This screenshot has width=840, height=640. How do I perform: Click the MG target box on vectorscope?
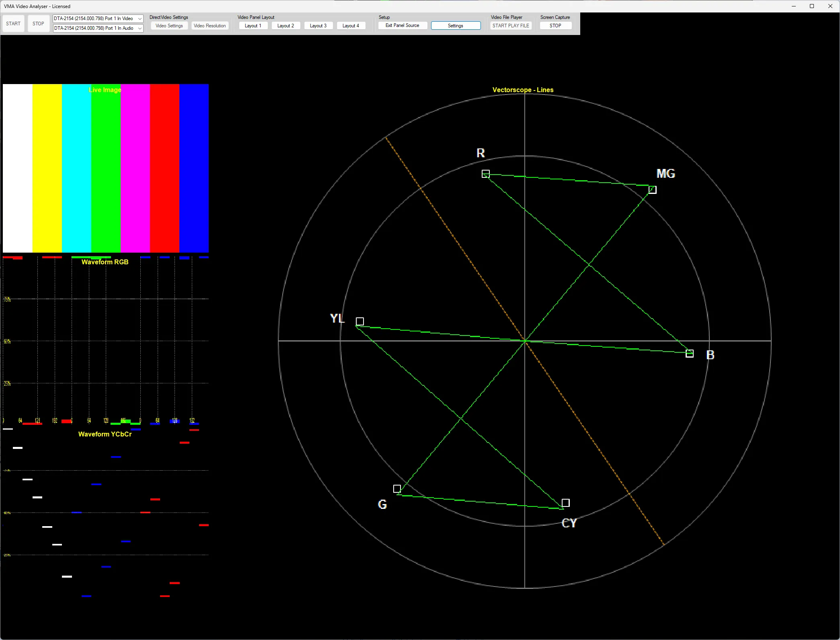point(652,190)
